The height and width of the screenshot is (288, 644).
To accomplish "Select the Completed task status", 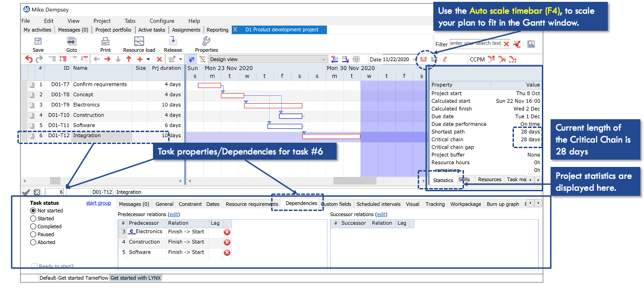I will [x=33, y=227].
